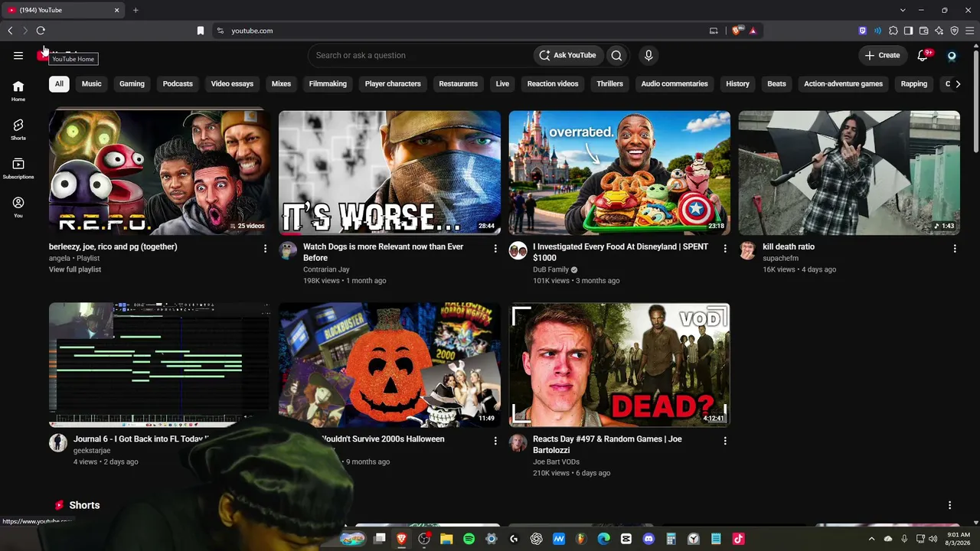Play the overrated Disneyland food thumbnail
Screen dimensions: 980x551
click(619, 173)
